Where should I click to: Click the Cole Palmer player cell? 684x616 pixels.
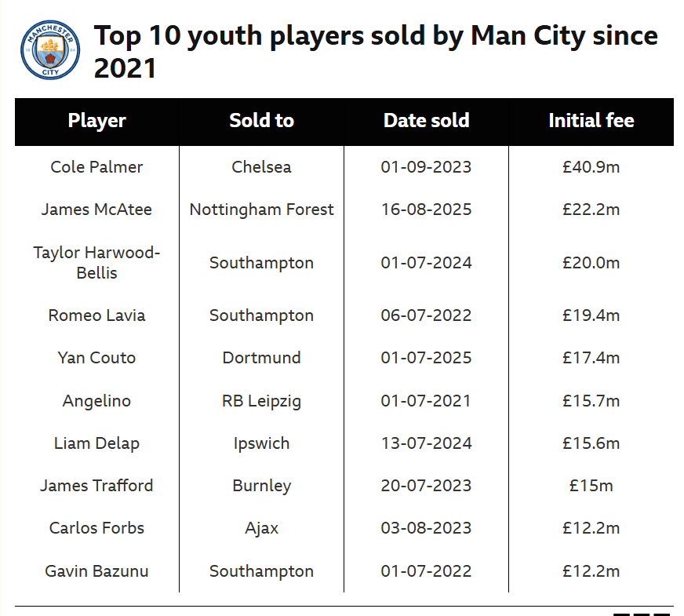(x=96, y=167)
